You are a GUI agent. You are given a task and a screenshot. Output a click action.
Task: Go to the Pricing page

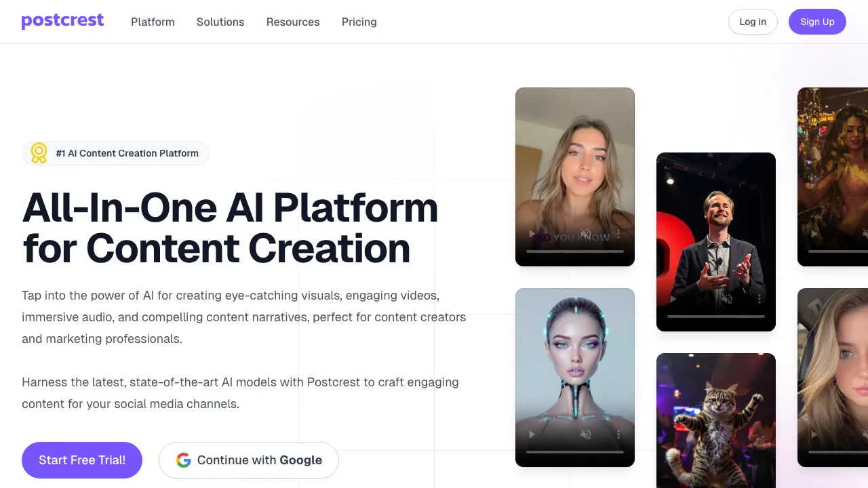pos(359,22)
